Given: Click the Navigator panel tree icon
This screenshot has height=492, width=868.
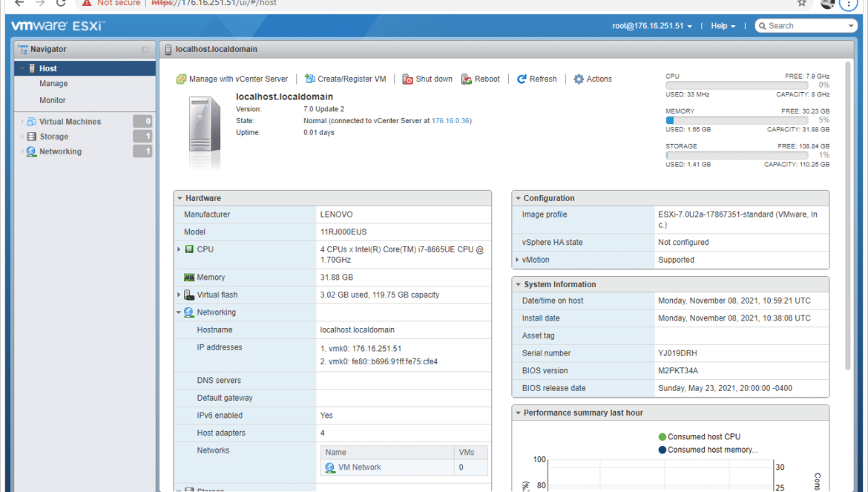Looking at the screenshot, I should (x=23, y=49).
